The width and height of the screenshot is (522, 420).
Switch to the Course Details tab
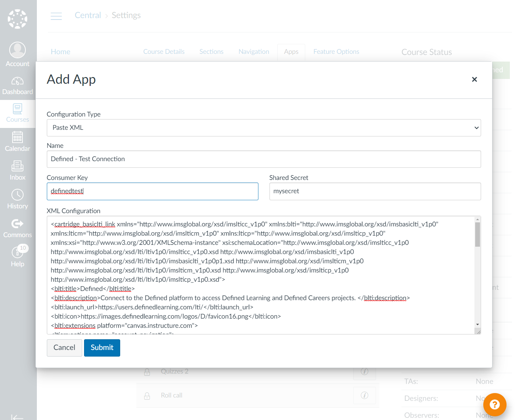(x=164, y=52)
